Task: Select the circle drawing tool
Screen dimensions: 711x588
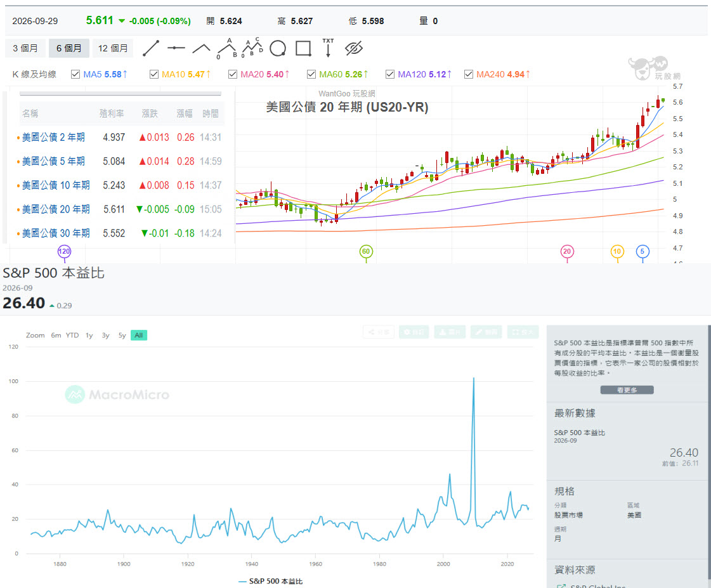Action: coord(278,48)
